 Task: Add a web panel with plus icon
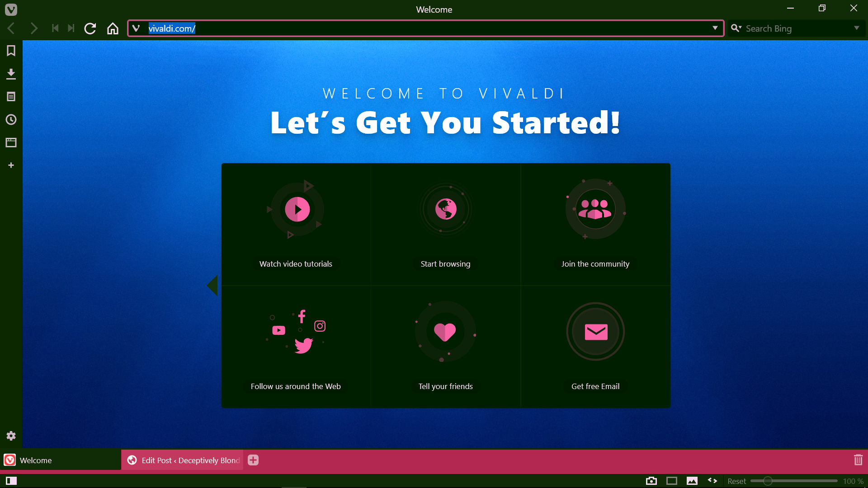coord(11,165)
